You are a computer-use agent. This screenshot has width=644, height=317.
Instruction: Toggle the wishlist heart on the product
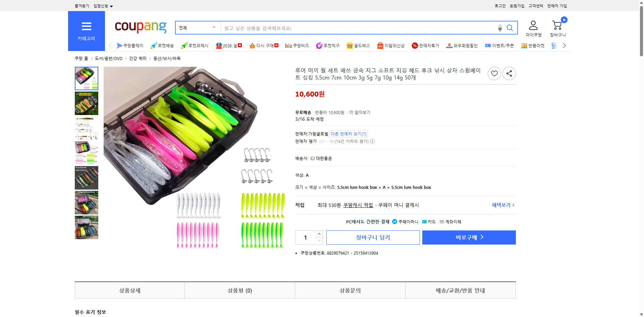[494, 73]
